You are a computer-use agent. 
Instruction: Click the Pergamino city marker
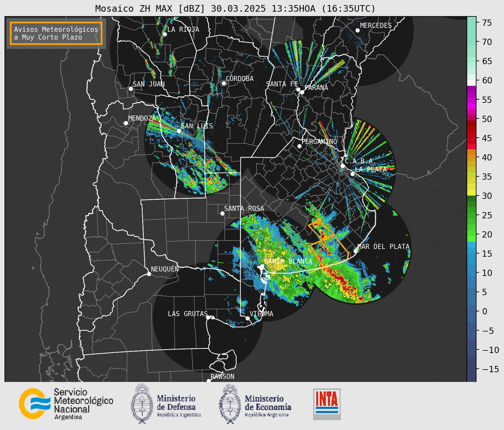point(299,146)
